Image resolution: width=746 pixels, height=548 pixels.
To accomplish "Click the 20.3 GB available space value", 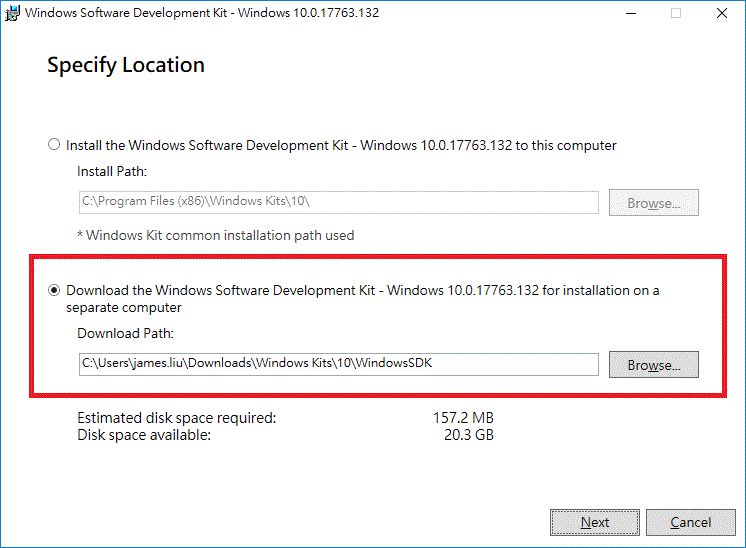I will coord(469,435).
